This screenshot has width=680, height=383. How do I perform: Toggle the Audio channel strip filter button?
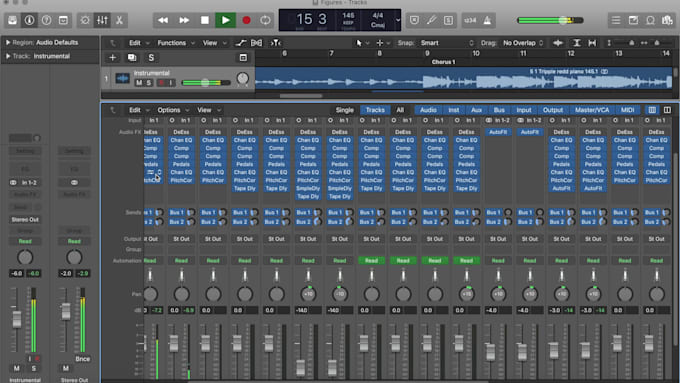tap(428, 110)
